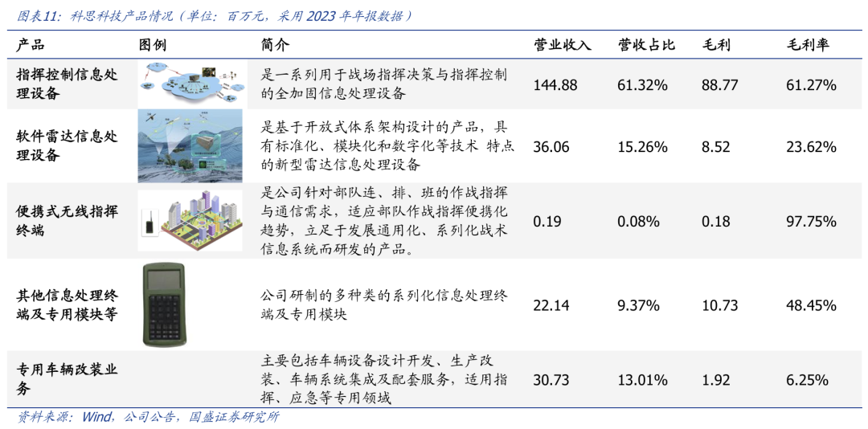This screenshot has width=868, height=429.
Task: Select the 其他信息处理终端及专用模块等 product name
Action: click(68, 305)
